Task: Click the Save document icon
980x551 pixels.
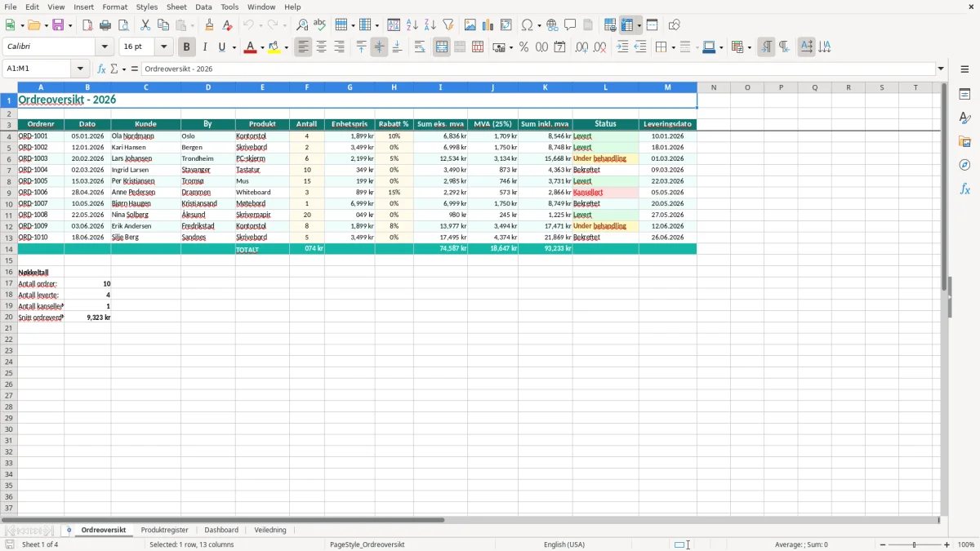Action: (x=58, y=25)
